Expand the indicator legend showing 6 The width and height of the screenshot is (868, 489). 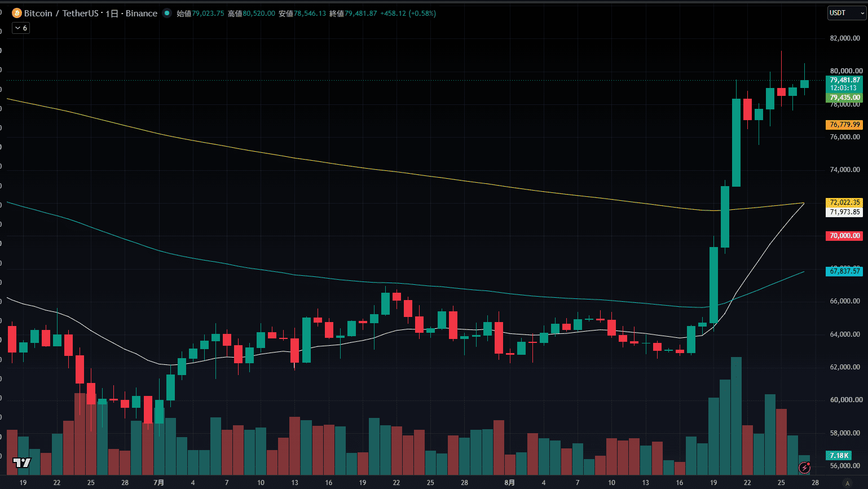pyautogui.click(x=21, y=28)
